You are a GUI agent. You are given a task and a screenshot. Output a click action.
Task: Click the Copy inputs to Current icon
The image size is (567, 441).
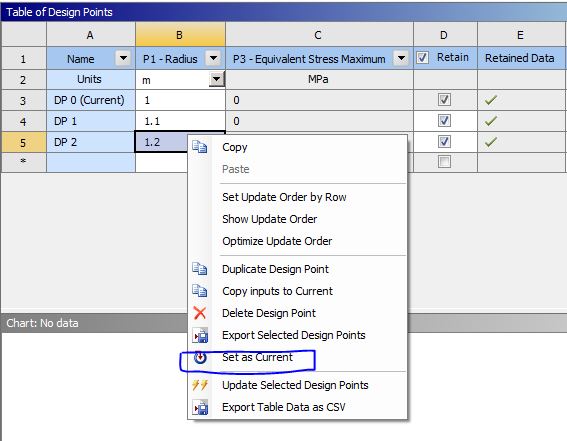(x=200, y=291)
